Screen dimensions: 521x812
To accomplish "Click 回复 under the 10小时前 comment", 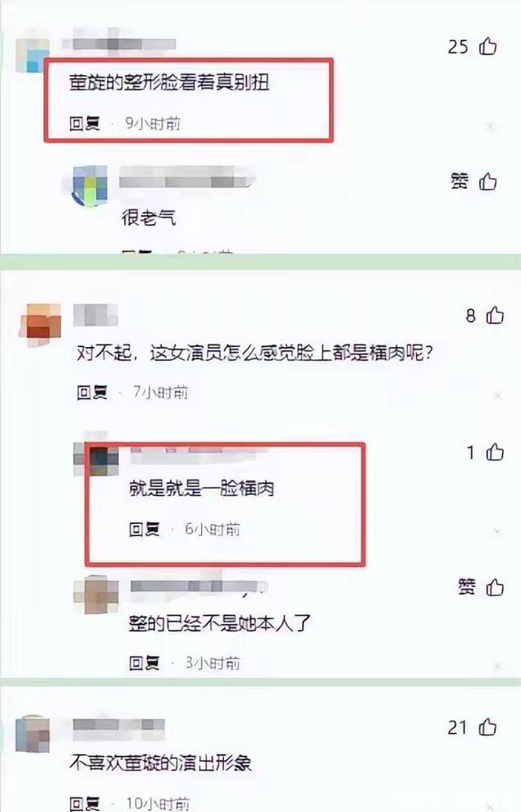I will [x=85, y=804].
